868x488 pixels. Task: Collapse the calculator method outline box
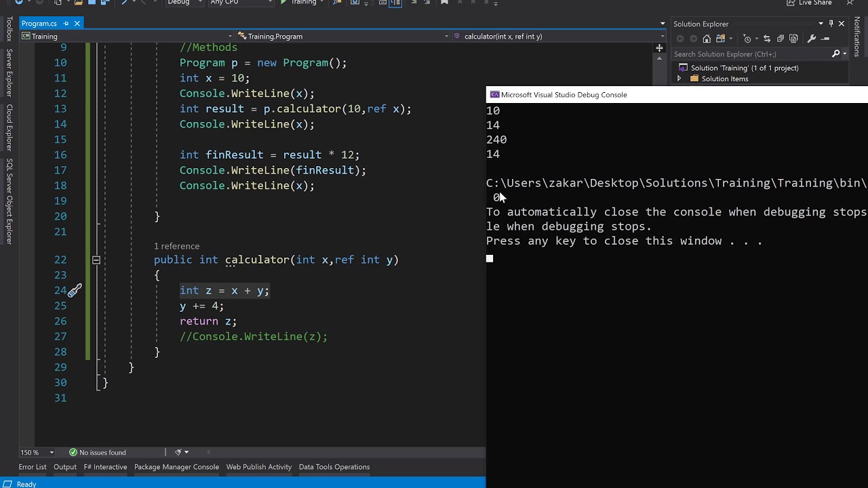point(96,260)
